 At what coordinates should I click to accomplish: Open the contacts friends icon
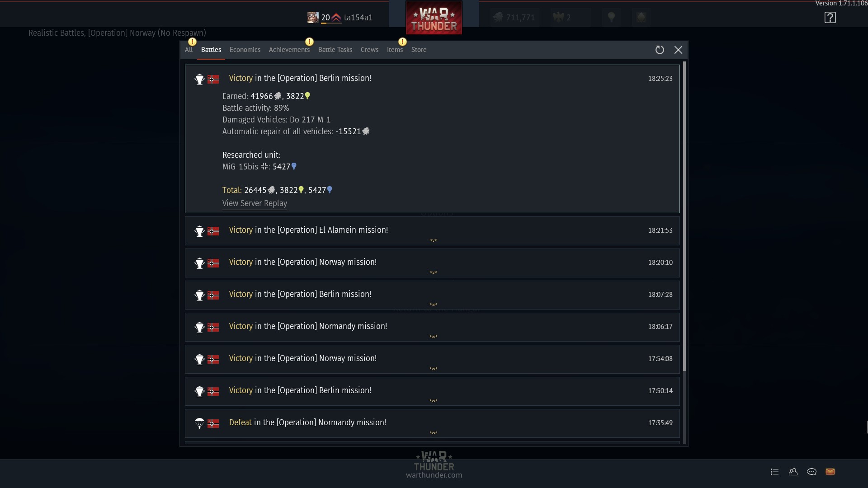pos(793,472)
